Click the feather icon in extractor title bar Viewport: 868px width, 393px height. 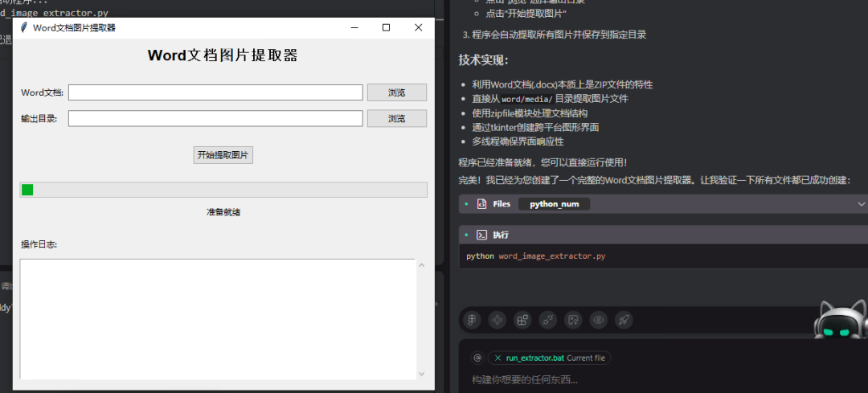click(x=24, y=27)
